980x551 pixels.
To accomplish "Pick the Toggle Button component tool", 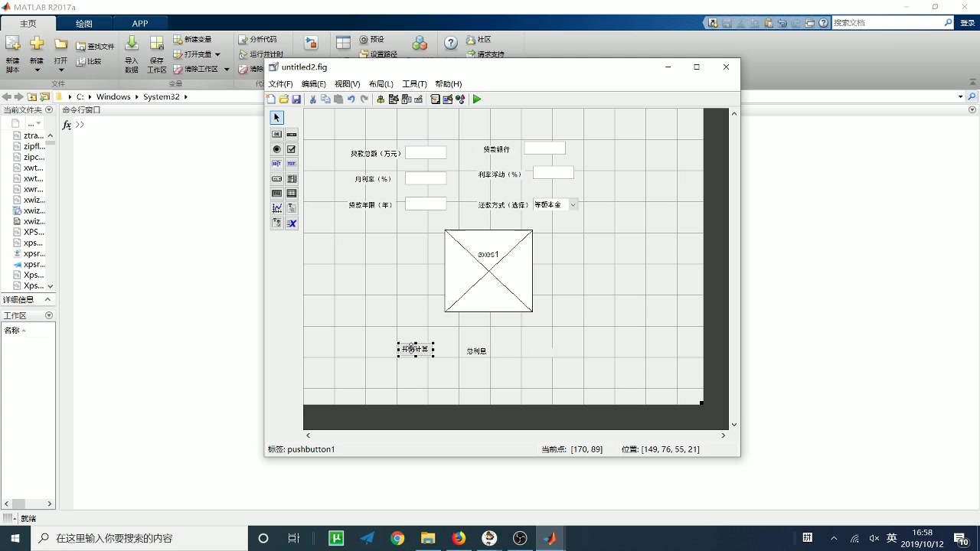I will click(x=277, y=194).
